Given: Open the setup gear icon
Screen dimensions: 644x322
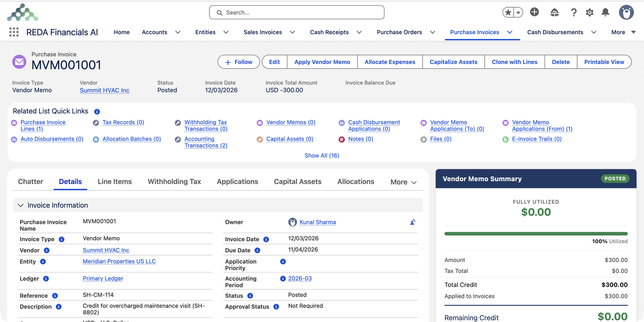Looking at the screenshot, I should pyautogui.click(x=590, y=12).
